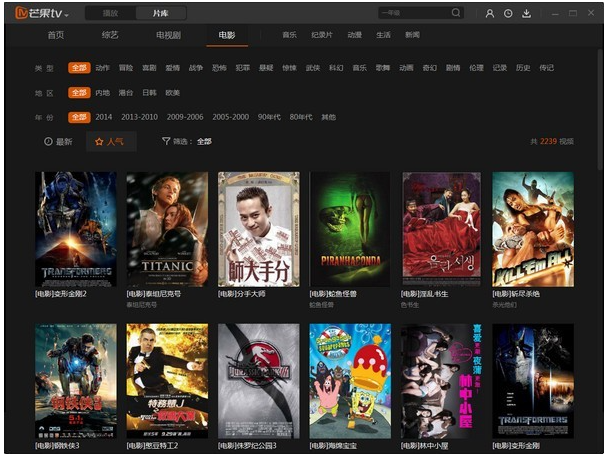
Task: Filter region by 内地
Action: (x=102, y=93)
